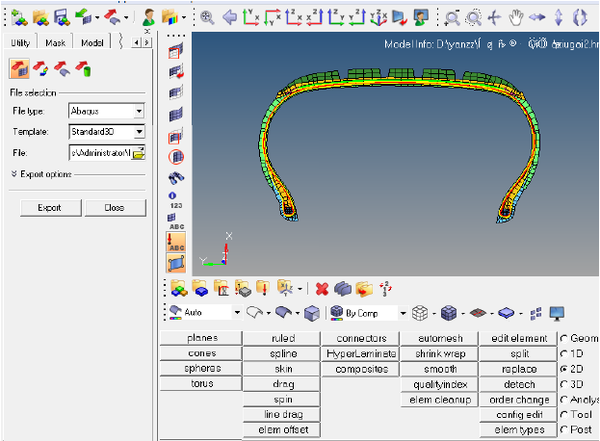Screen dimensions: 600x441
Task: Click the Save Model floppy icon
Action: click(62, 18)
